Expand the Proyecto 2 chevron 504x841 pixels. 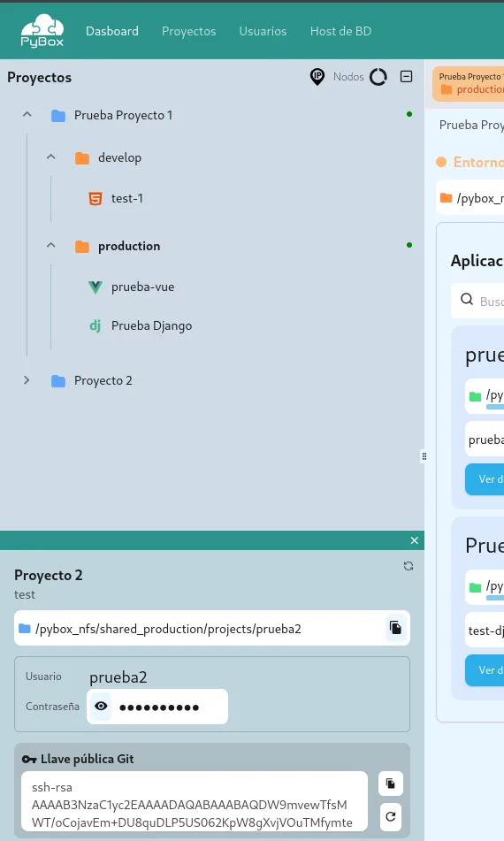tap(27, 380)
